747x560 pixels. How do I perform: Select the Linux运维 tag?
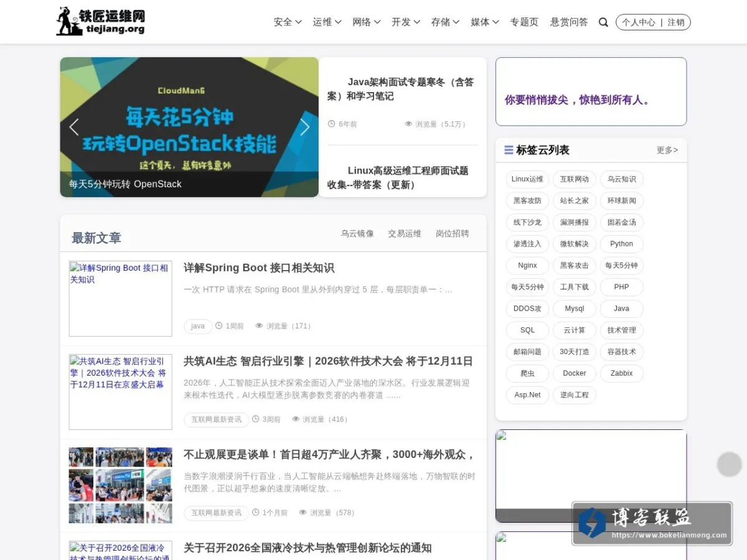pos(527,179)
